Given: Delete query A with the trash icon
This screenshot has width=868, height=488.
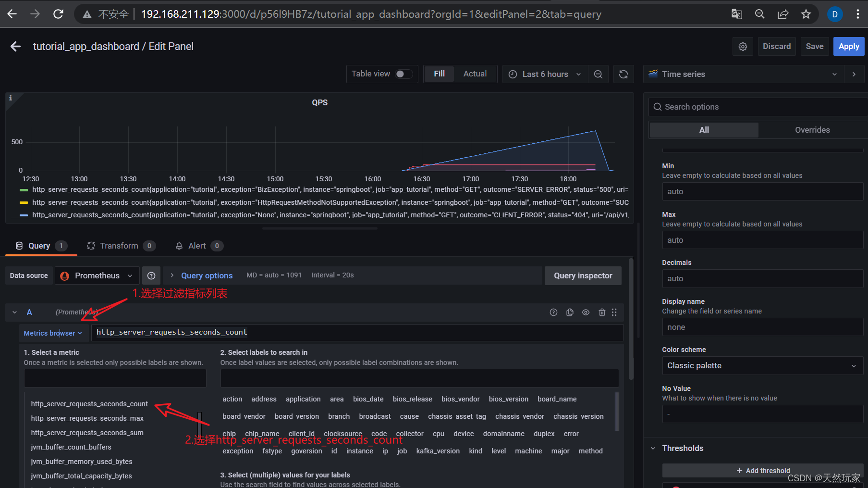Looking at the screenshot, I should click(x=602, y=313).
